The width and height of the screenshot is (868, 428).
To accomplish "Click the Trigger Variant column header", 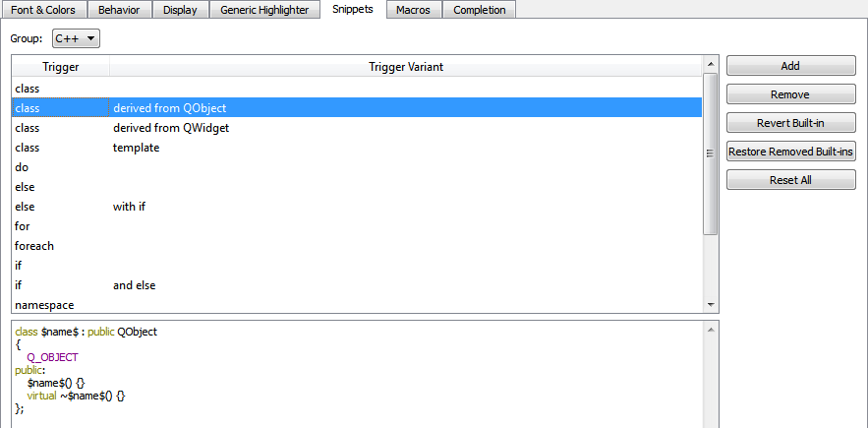I will tap(406, 67).
